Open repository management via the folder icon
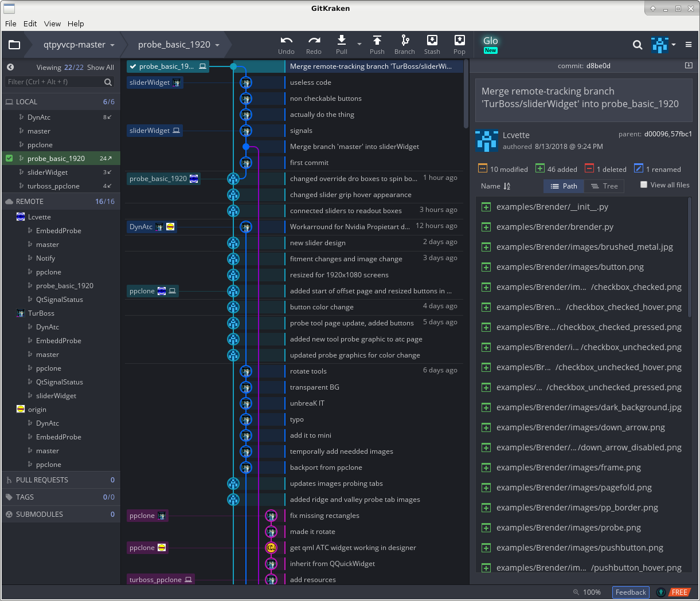Viewport: 700px width, 601px height. (x=14, y=45)
